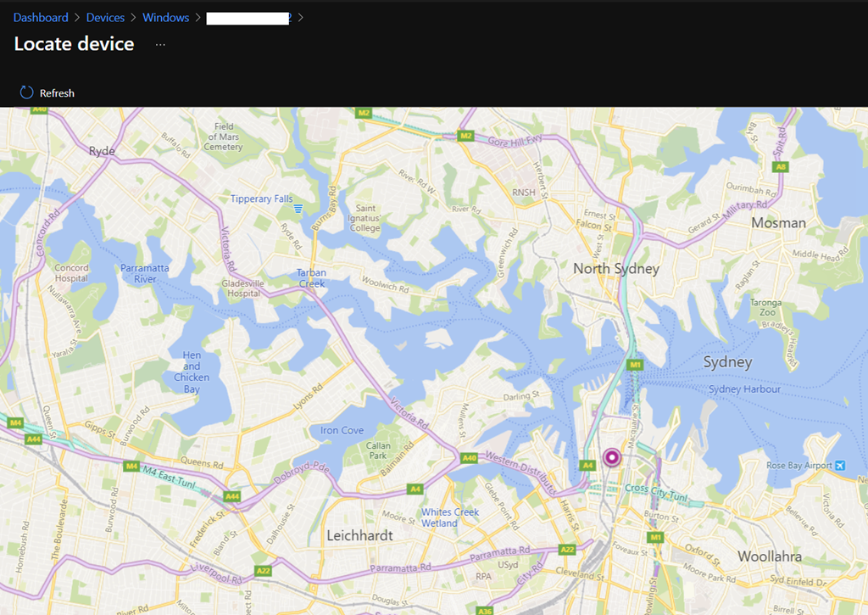Click the chevron after the device name breadcrumb
This screenshot has height=615, width=868.
pos(300,17)
